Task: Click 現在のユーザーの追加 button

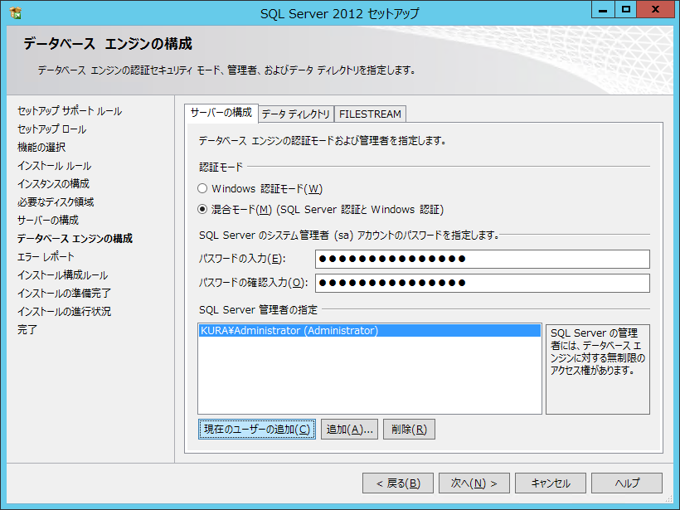Action: point(257,429)
